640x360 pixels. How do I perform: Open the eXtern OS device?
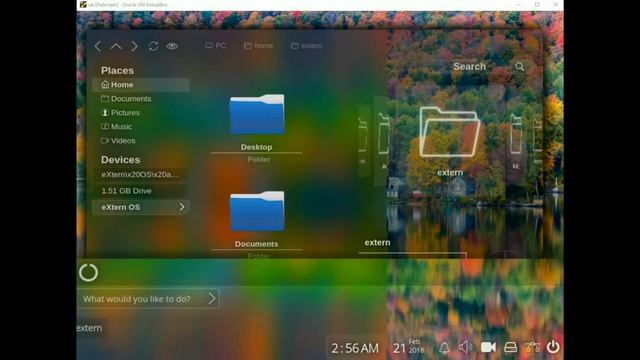[x=141, y=207]
